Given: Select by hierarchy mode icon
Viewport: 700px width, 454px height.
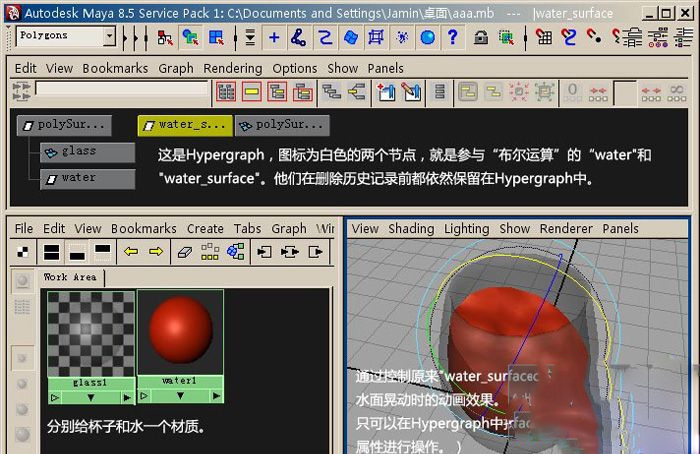Looking at the screenshot, I should (x=165, y=37).
